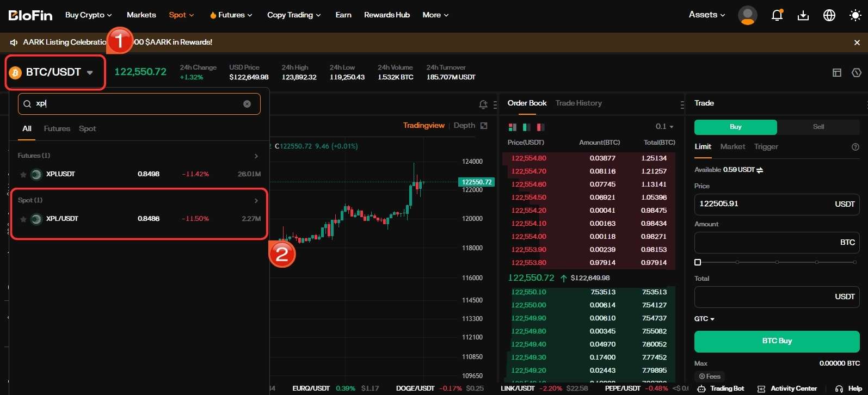This screenshot has width=868, height=395.
Task: Change the order book 0.1 precision dropdown
Action: [x=664, y=127]
